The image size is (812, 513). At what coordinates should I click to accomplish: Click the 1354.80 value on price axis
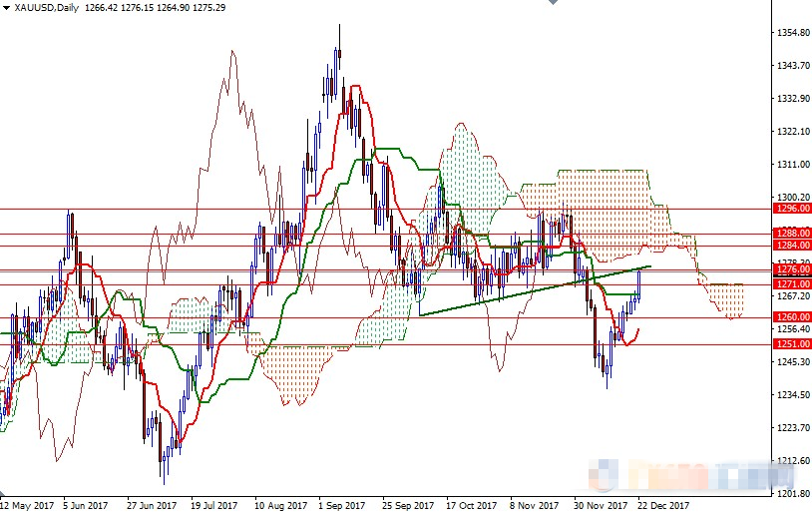(792, 33)
